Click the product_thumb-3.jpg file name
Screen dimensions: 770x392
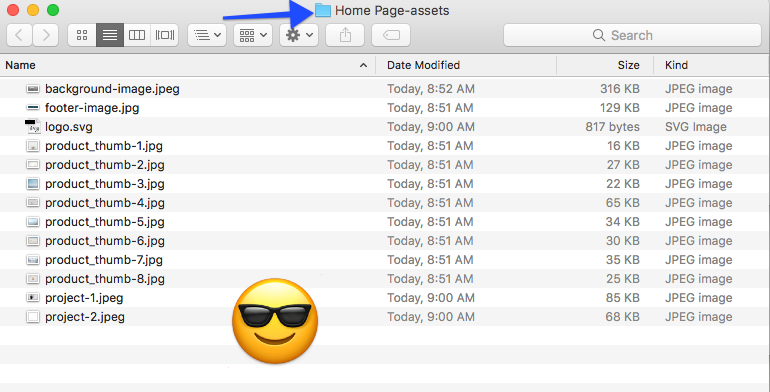click(105, 184)
